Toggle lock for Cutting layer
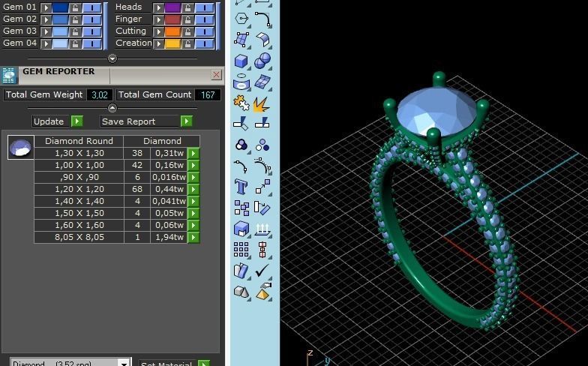 pyautogui.click(x=187, y=31)
